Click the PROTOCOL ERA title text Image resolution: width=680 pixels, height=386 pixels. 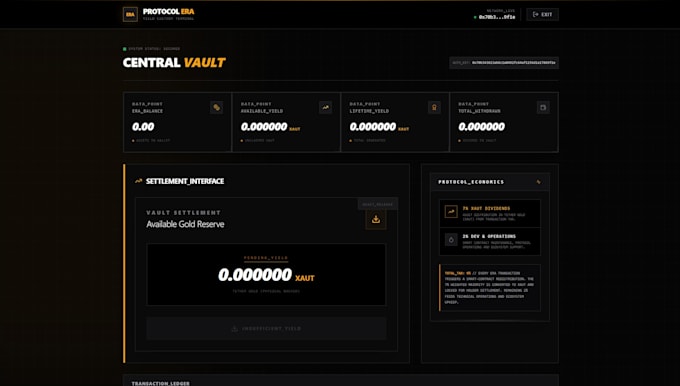click(168, 12)
